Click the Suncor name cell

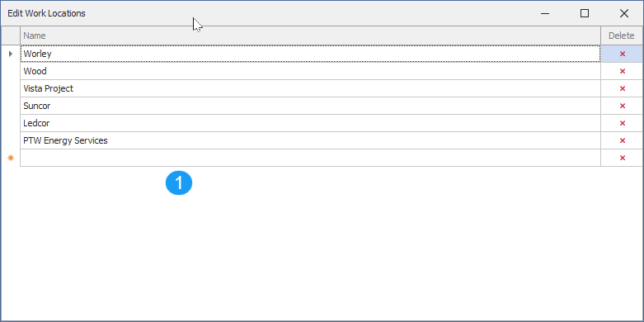tap(311, 106)
